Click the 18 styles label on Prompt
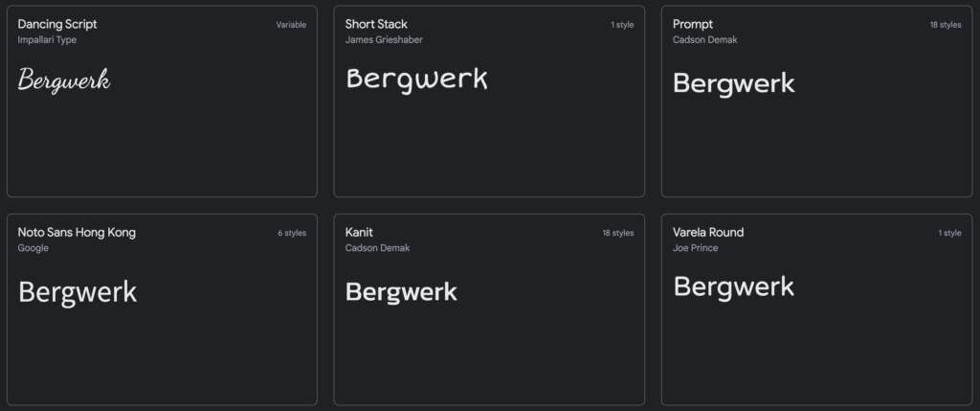 tap(945, 25)
